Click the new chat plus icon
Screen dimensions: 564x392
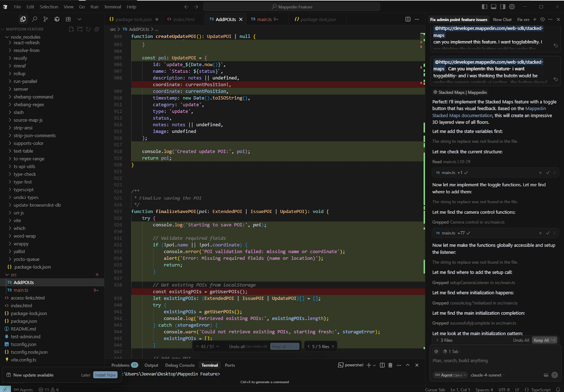[x=535, y=19]
